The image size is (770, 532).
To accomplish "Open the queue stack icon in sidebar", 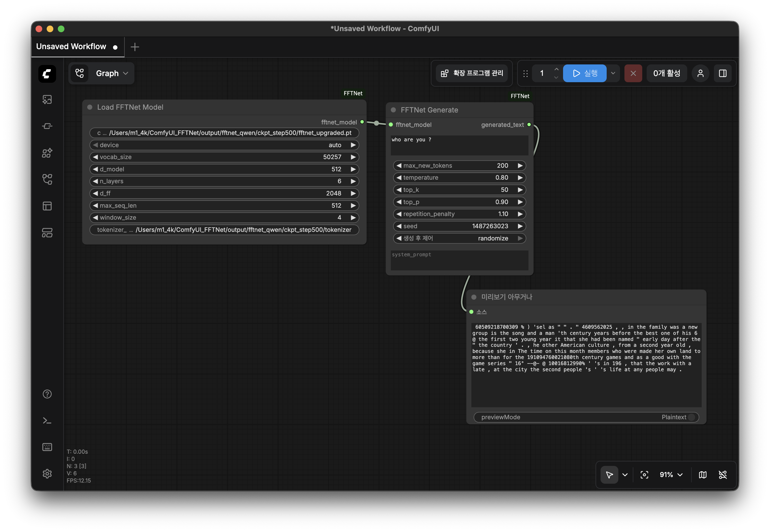I will (47, 233).
